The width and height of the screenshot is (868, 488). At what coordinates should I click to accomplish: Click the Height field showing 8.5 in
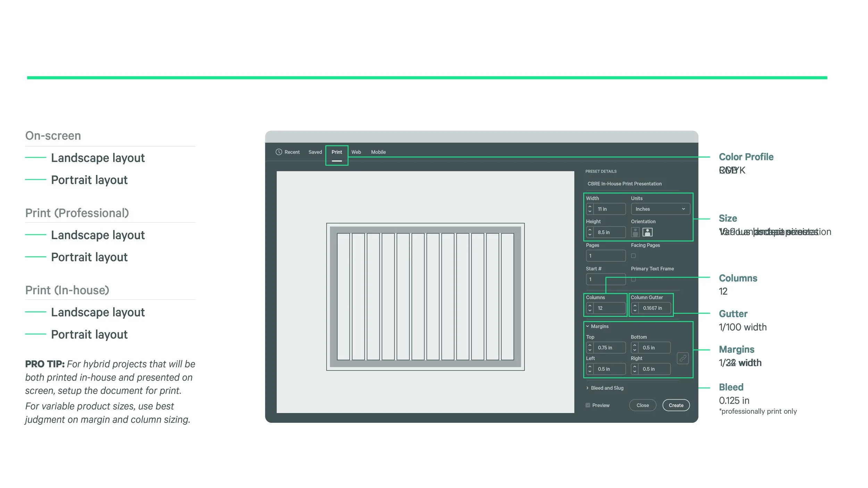(606, 232)
